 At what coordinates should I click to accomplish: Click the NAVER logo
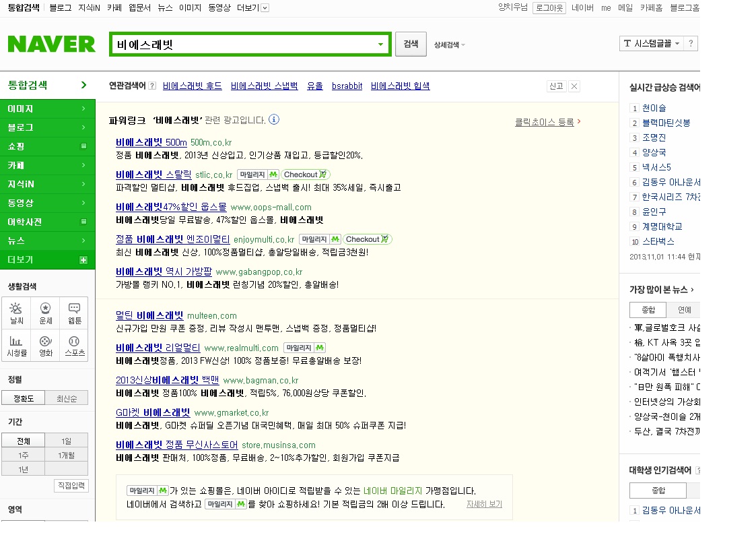[52, 44]
